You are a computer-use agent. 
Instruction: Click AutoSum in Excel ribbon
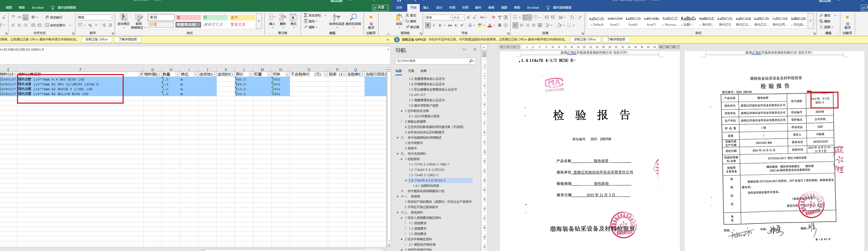point(313,16)
